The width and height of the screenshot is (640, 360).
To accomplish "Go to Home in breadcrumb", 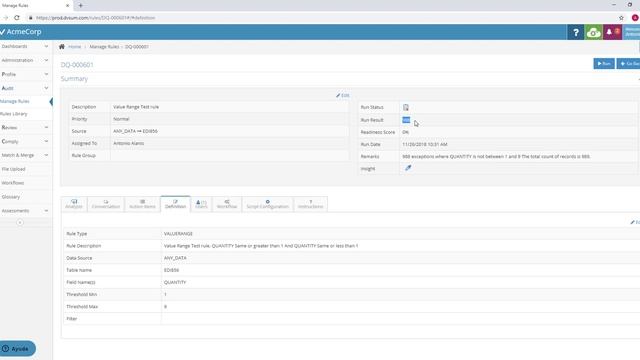I will tap(75, 47).
